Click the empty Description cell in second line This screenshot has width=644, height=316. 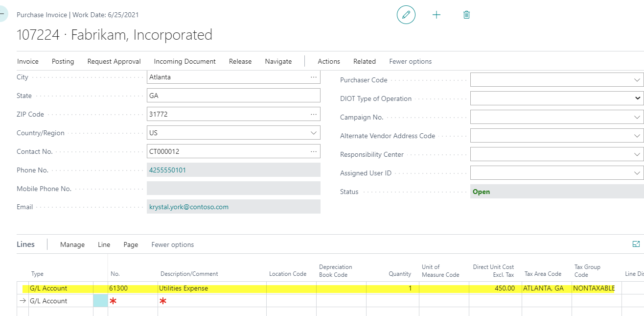point(212,301)
